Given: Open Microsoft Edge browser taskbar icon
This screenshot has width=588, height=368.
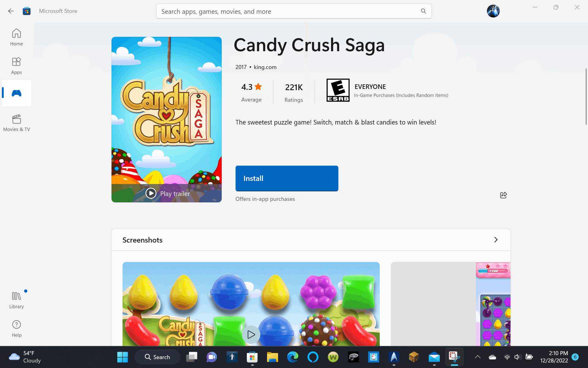Looking at the screenshot, I should (293, 357).
